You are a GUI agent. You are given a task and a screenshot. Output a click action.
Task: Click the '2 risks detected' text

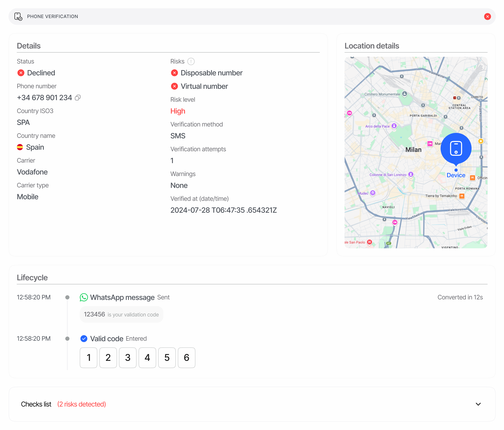pos(82,404)
